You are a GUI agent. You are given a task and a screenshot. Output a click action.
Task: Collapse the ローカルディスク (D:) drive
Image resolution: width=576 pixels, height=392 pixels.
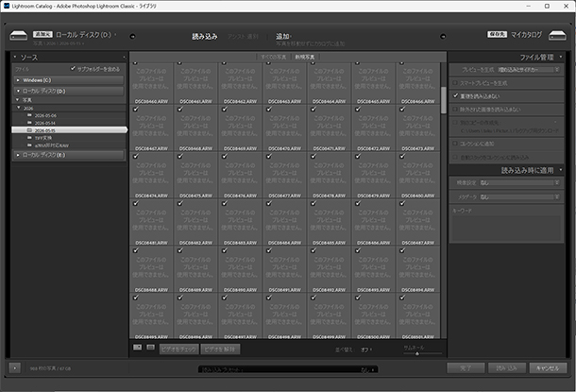click(18, 91)
